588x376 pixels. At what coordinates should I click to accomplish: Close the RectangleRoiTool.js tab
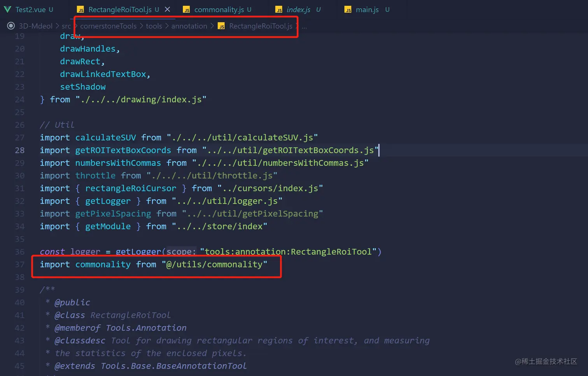167,9
